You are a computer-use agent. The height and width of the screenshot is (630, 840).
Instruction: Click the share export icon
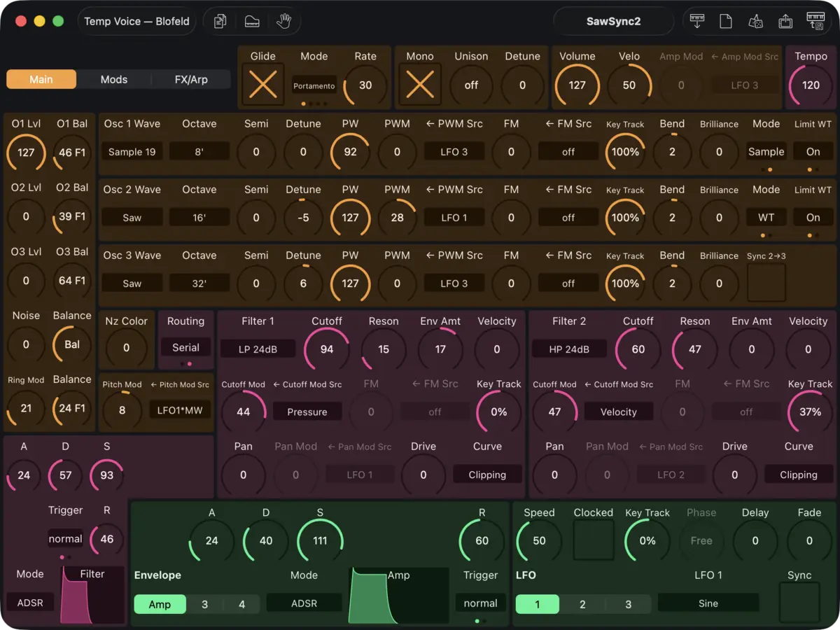point(785,21)
